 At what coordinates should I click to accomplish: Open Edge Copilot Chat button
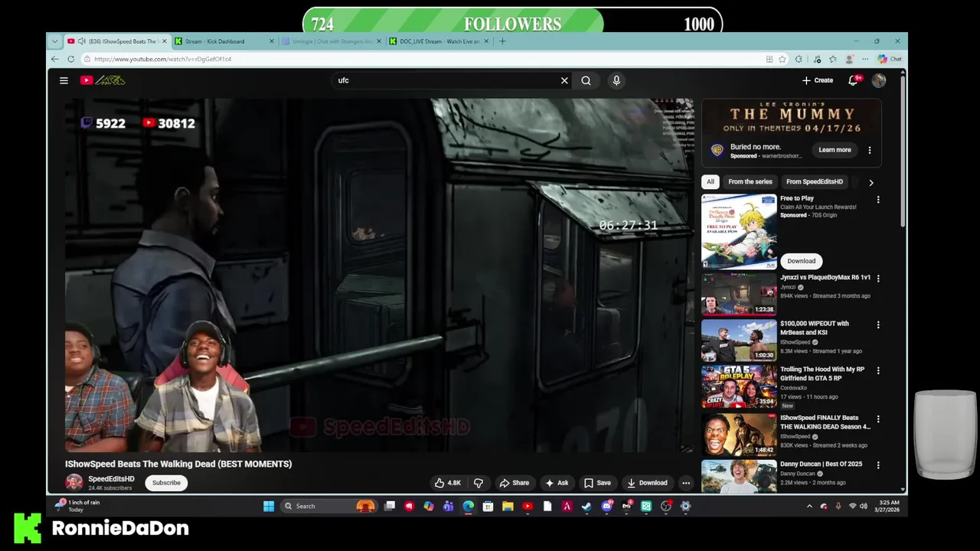click(890, 59)
